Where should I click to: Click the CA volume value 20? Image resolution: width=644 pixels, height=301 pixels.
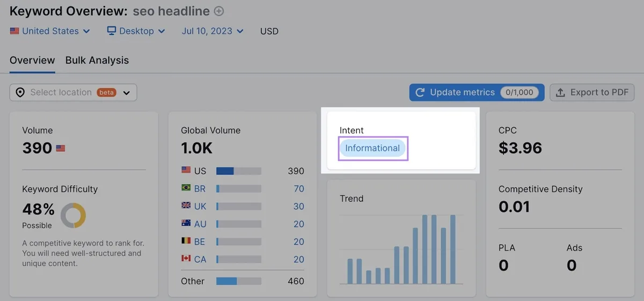(x=299, y=260)
